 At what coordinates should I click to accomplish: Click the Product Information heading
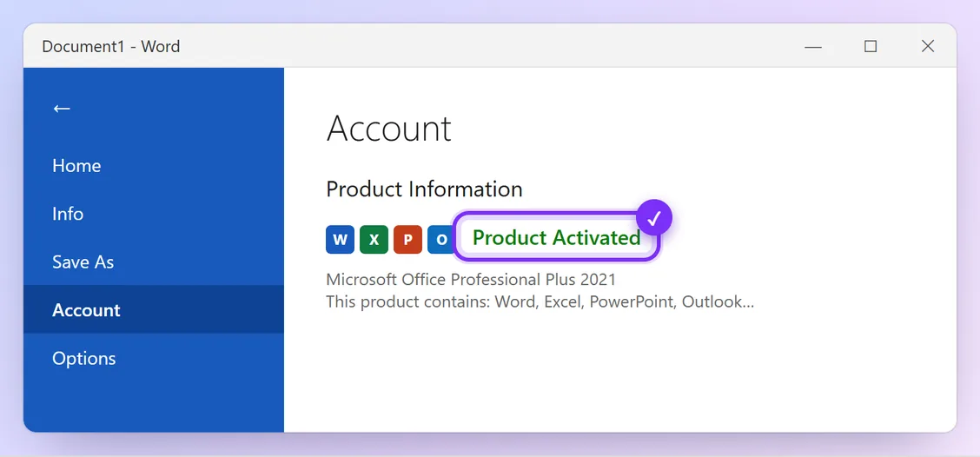424,189
